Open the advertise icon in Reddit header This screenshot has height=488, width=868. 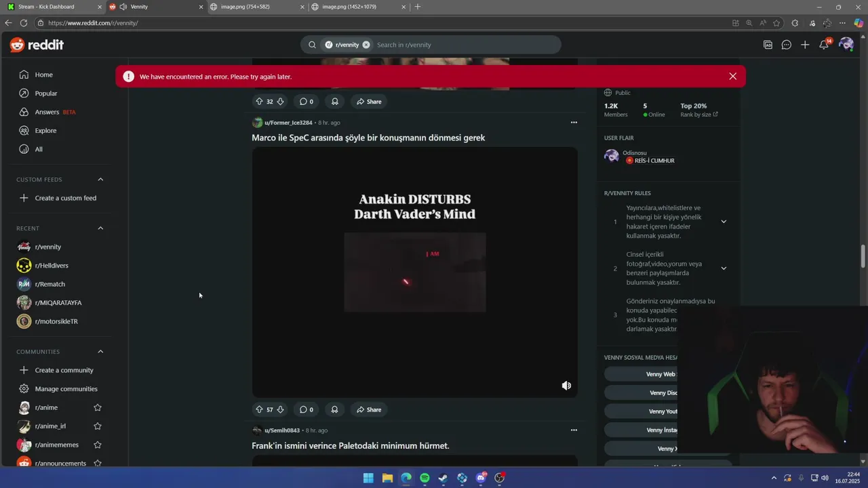(768, 45)
